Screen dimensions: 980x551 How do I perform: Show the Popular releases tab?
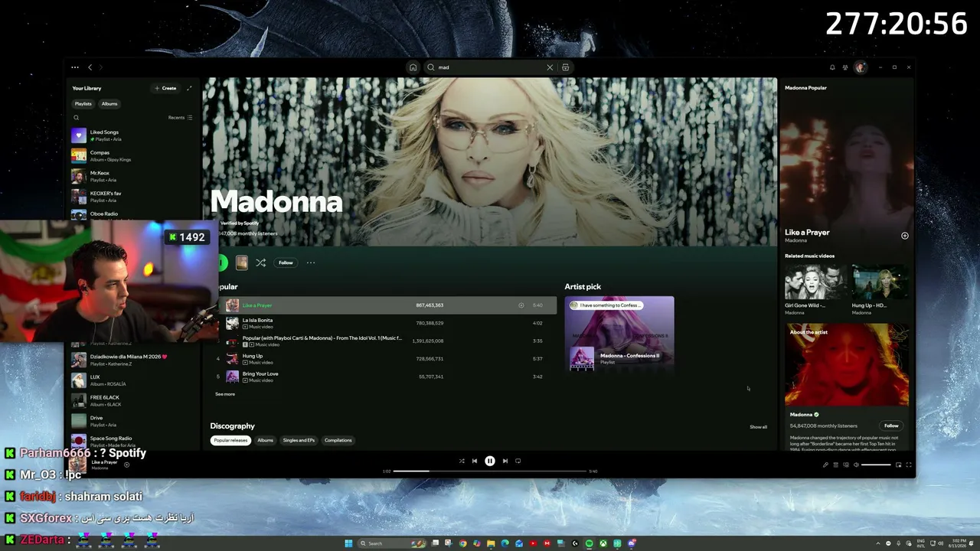(x=230, y=440)
